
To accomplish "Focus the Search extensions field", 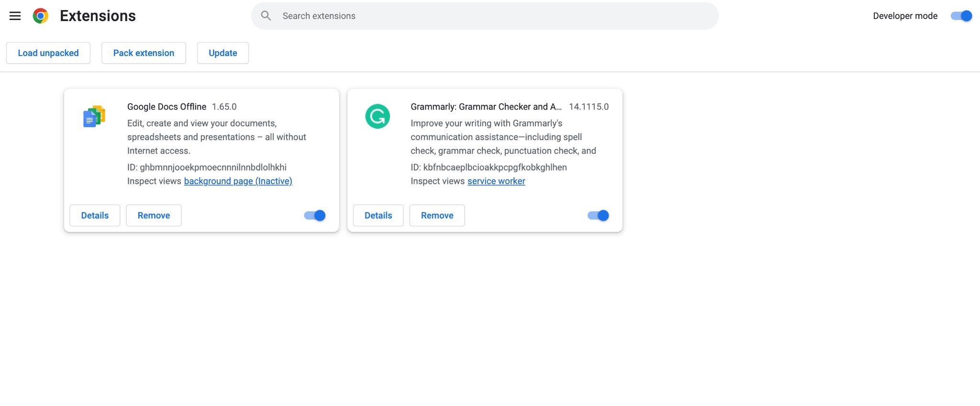I will 485,16.
